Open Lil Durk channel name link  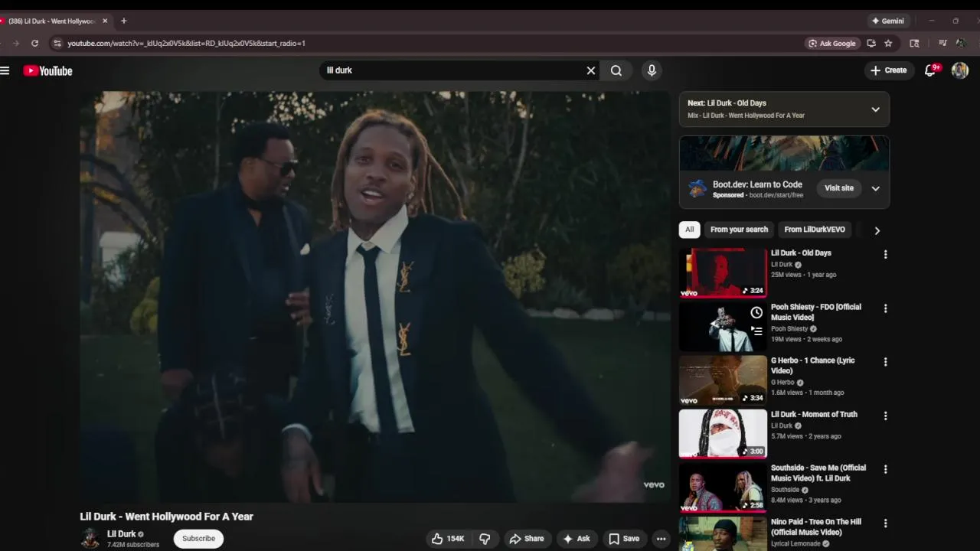(121, 534)
